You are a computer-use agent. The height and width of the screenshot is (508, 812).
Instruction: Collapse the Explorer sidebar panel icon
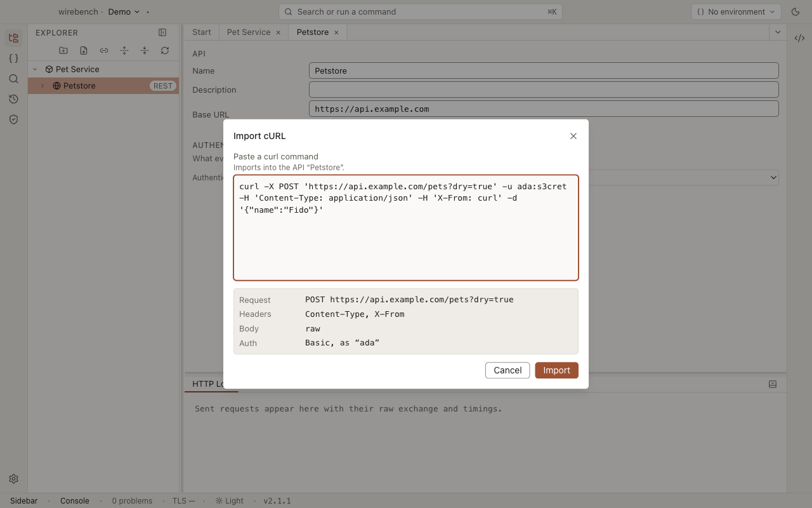point(162,32)
